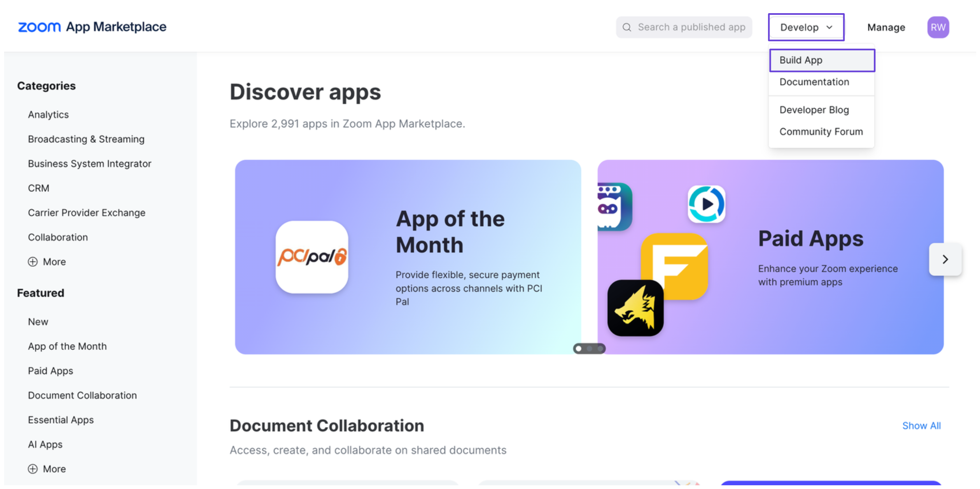Focus the Search a published app field
The image size is (980, 489).
click(691, 27)
